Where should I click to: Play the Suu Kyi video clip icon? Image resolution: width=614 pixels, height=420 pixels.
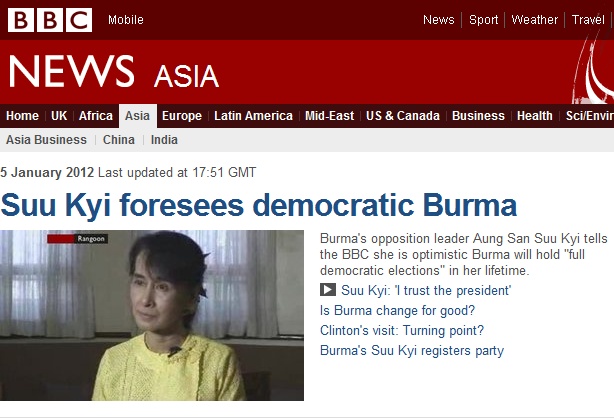click(328, 291)
